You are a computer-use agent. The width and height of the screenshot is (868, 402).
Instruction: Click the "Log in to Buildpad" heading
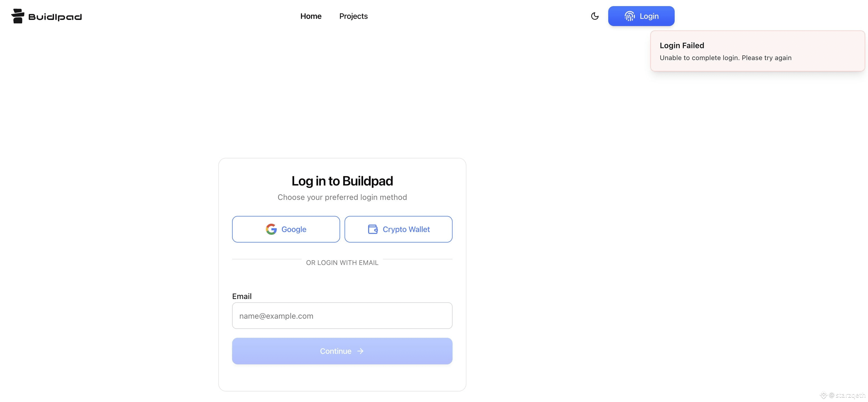342,181
